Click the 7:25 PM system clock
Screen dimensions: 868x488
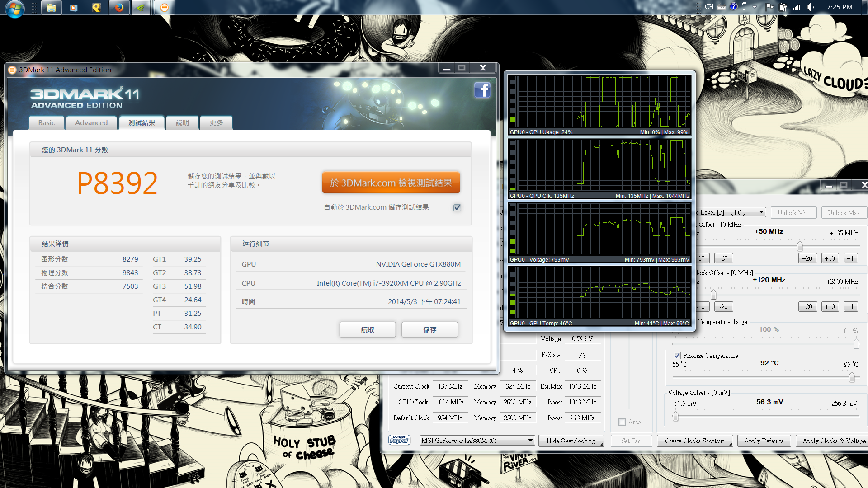(x=840, y=7)
